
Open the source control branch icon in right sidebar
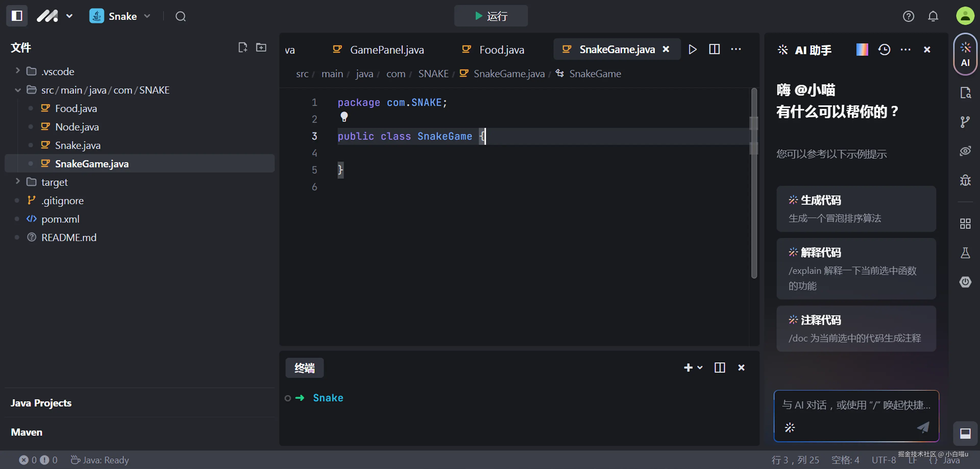pos(965,122)
